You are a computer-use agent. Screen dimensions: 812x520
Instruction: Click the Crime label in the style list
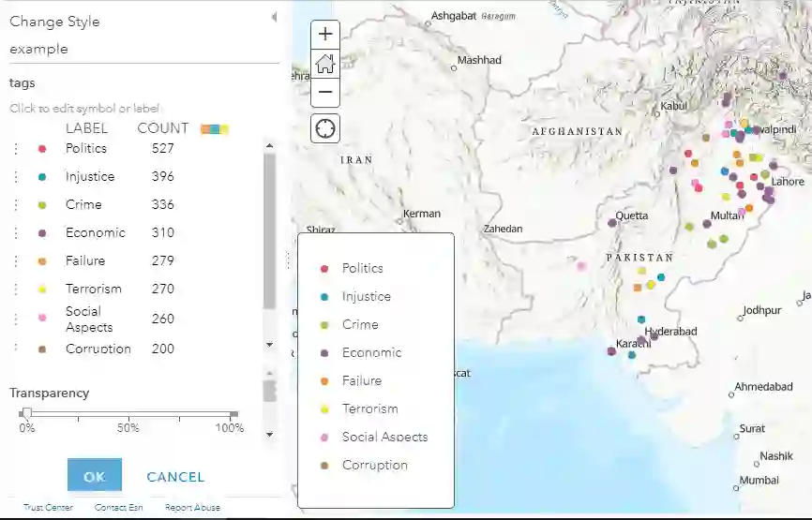(83, 204)
